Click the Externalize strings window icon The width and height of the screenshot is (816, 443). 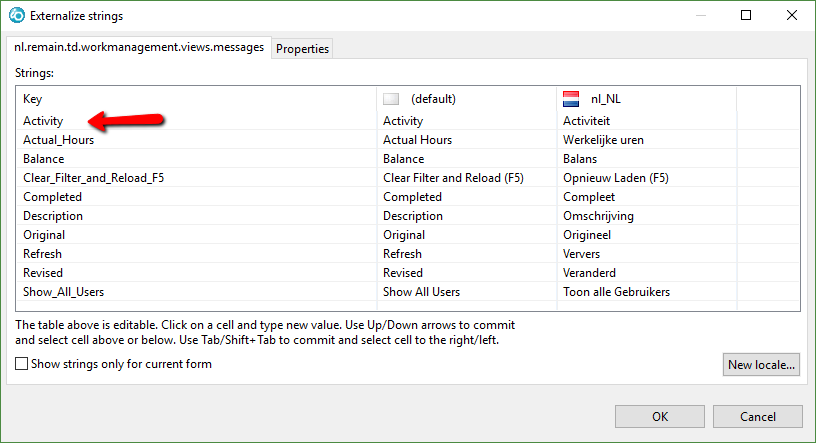[16, 16]
